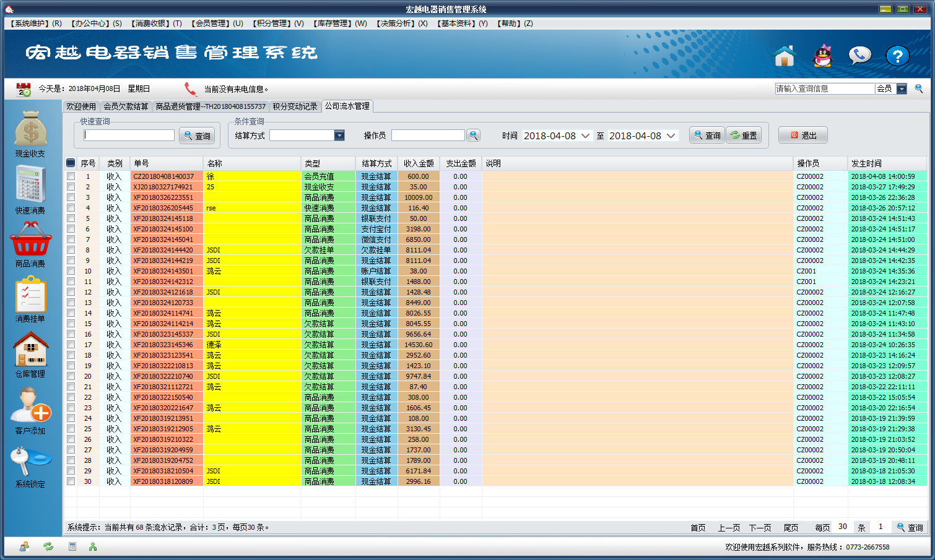Viewport: 935px width, 560px height.
Task: Click the home icon in header banner
Action: tap(784, 56)
